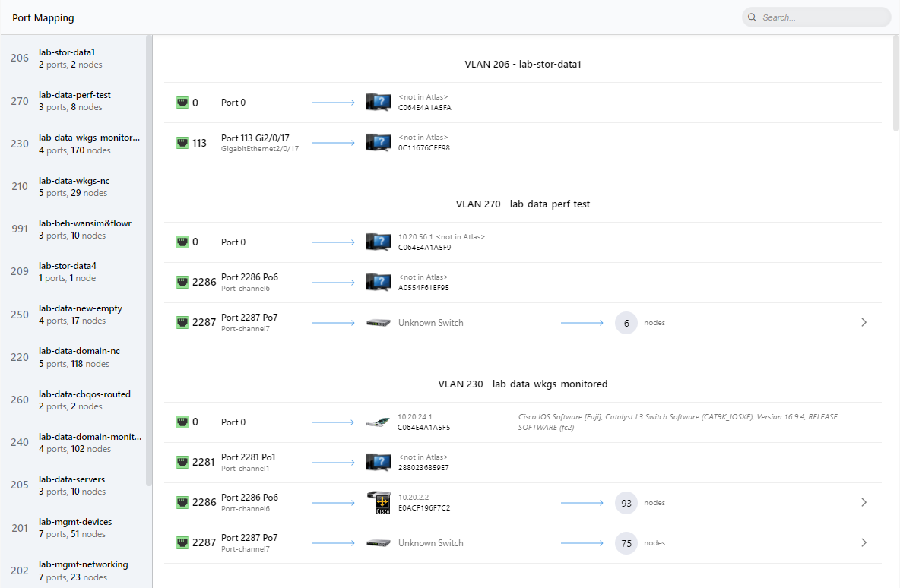Click the Port 2281 Po1 label

point(249,457)
